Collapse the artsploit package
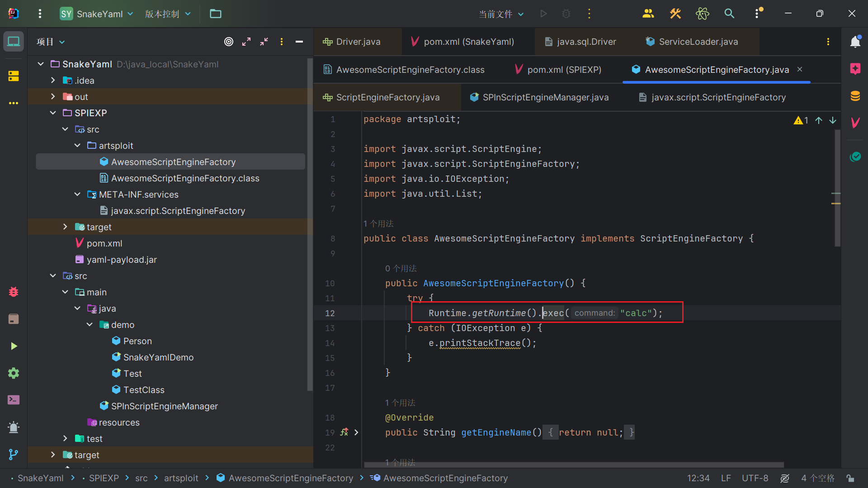This screenshot has height=488, width=868. pos(77,145)
